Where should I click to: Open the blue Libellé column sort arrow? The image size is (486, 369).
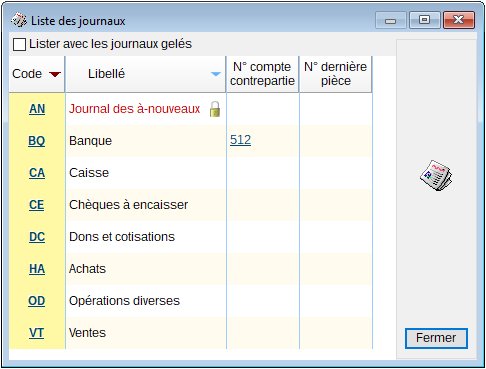216,74
